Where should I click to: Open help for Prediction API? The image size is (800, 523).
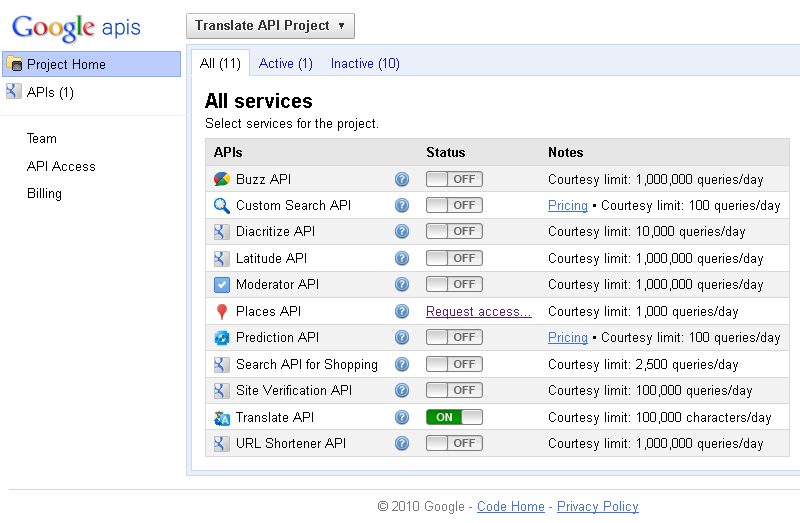pyautogui.click(x=402, y=337)
